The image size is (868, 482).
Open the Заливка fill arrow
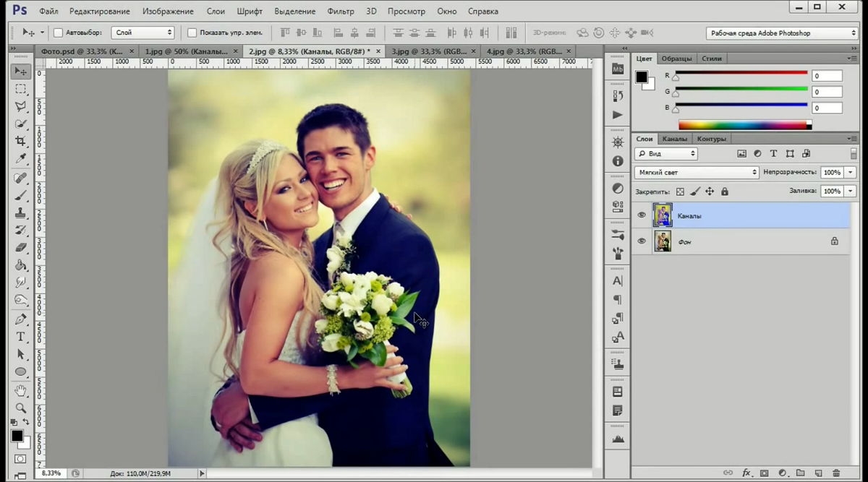click(x=851, y=191)
